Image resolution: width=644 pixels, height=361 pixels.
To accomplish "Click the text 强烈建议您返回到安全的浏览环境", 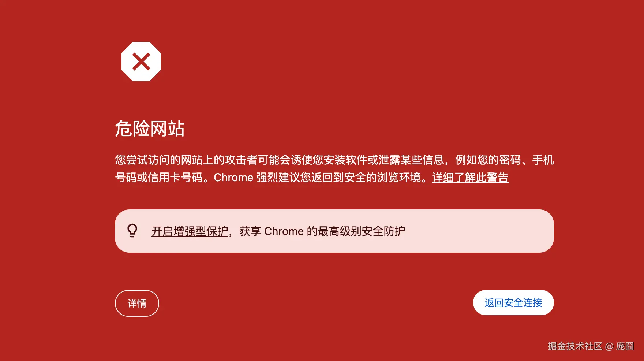I will 338,178.
